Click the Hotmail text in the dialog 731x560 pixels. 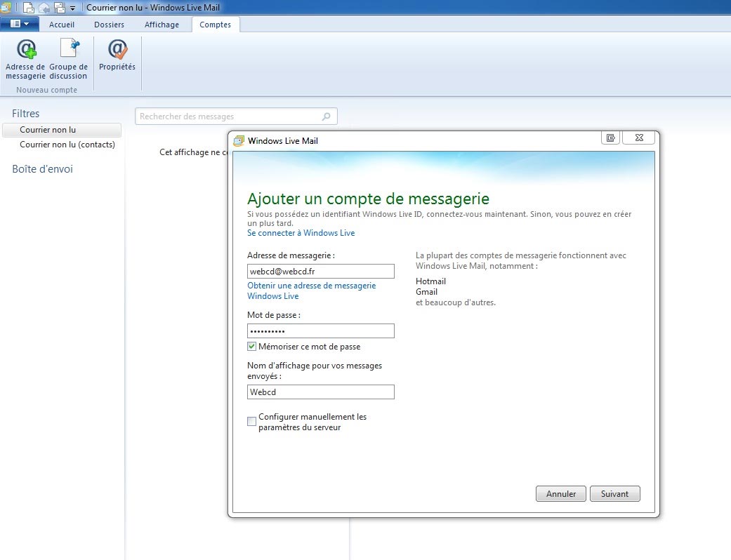(x=430, y=281)
